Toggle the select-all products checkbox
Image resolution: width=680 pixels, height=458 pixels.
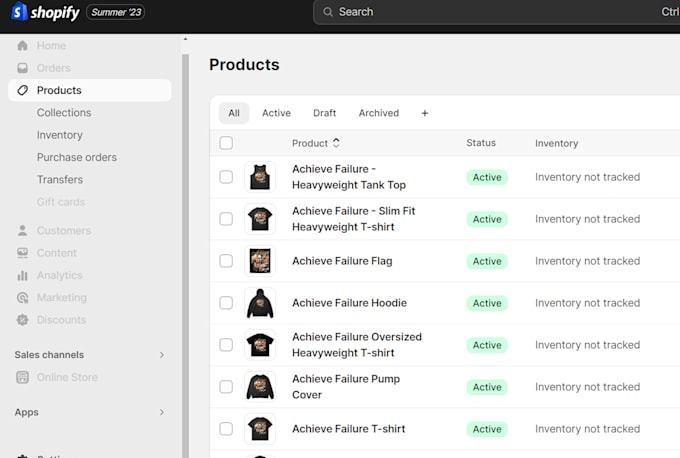(226, 143)
